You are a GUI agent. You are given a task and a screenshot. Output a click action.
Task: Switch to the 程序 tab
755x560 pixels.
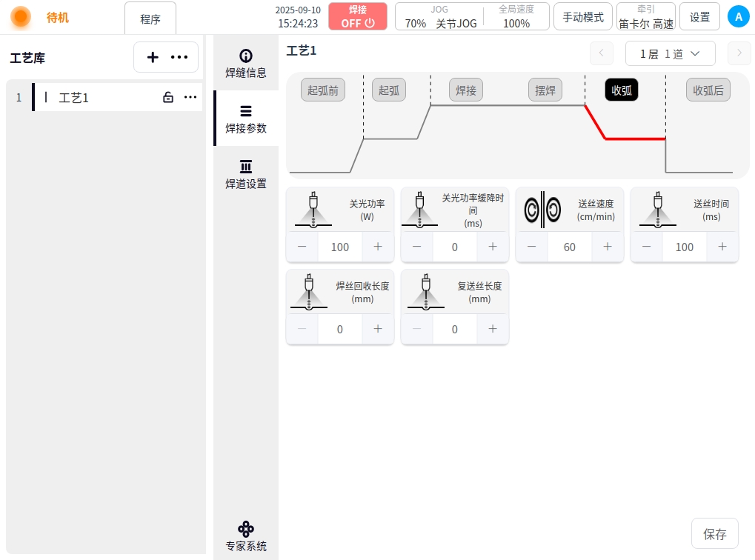[x=150, y=19]
